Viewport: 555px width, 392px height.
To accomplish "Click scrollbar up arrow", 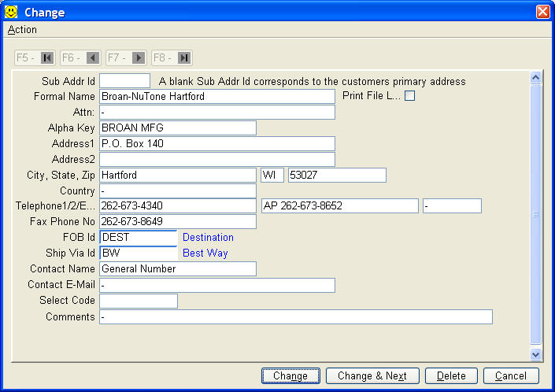I will click(x=535, y=77).
